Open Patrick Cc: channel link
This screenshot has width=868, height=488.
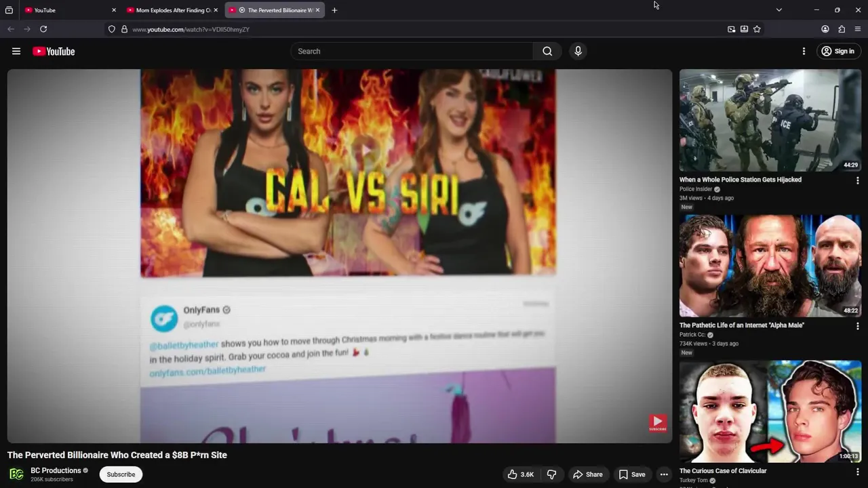click(x=692, y=335)
